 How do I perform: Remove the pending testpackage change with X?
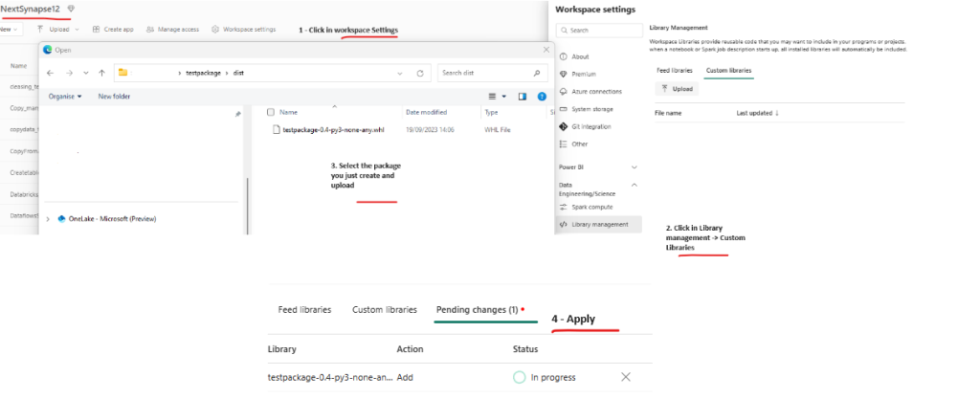point(626,377)
